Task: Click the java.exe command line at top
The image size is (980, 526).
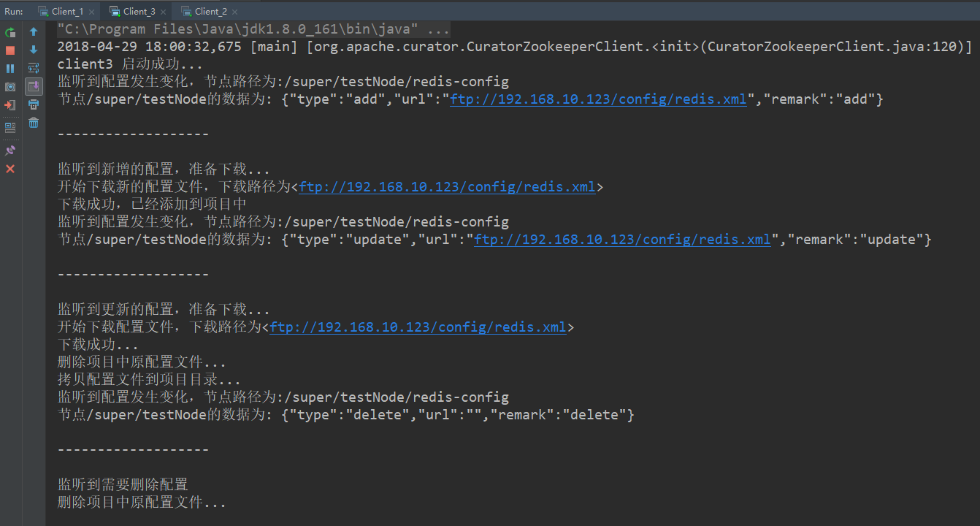Action: tap(253, 29)
